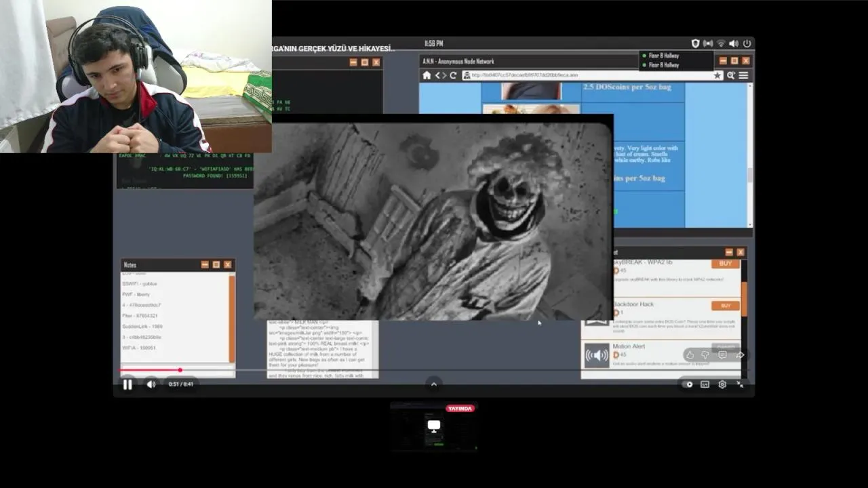Buy the skyBREAK WPA2 lib

click(x=725, y=263)
